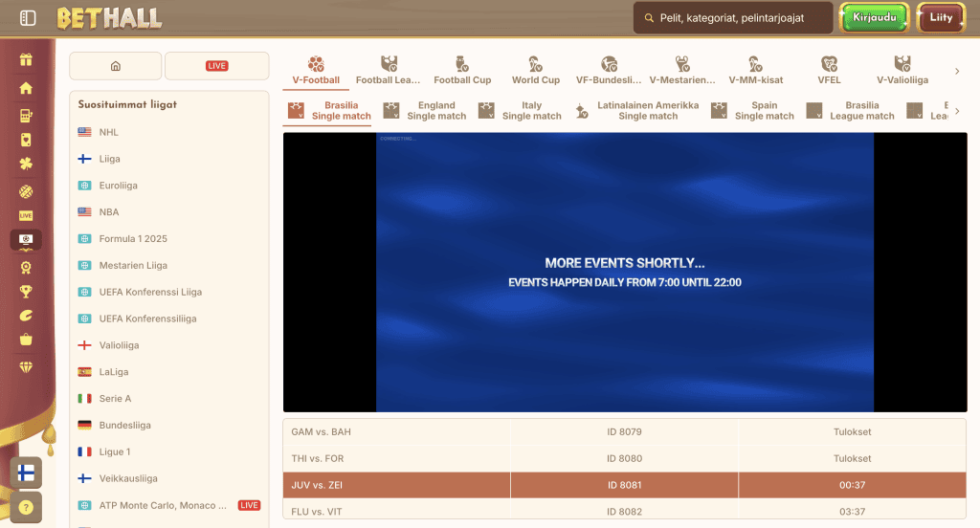Select the V-Mestarien tab
This screenshot has width=980, height=528.
(681, 71)
